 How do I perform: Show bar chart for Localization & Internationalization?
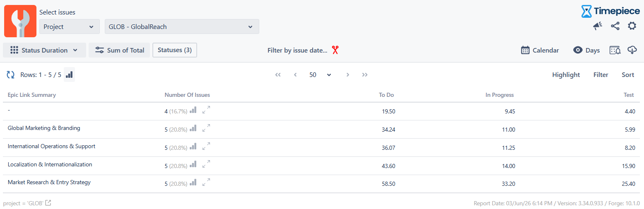coord(193,165)
